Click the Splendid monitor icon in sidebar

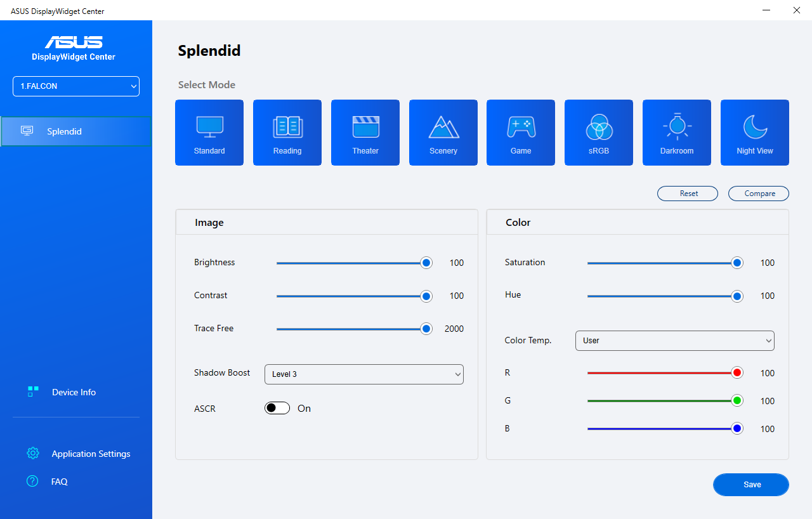tap(27, 131)
